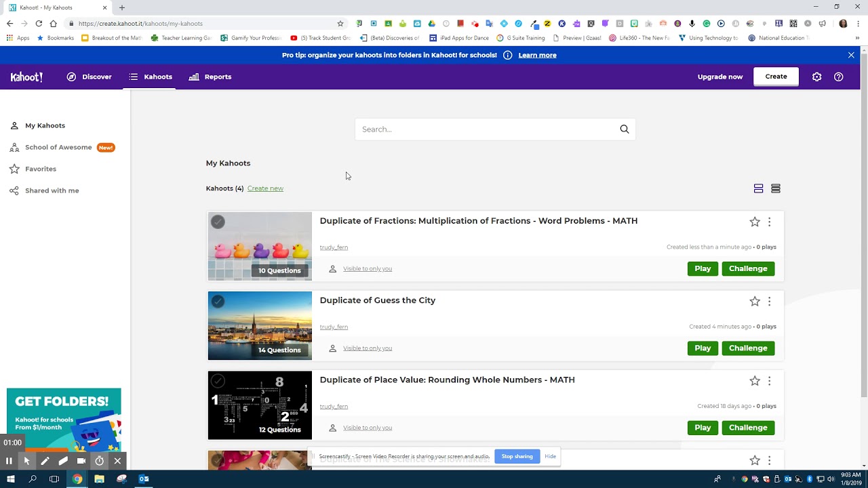Open a new browser tab

click(x=122, y=7)
